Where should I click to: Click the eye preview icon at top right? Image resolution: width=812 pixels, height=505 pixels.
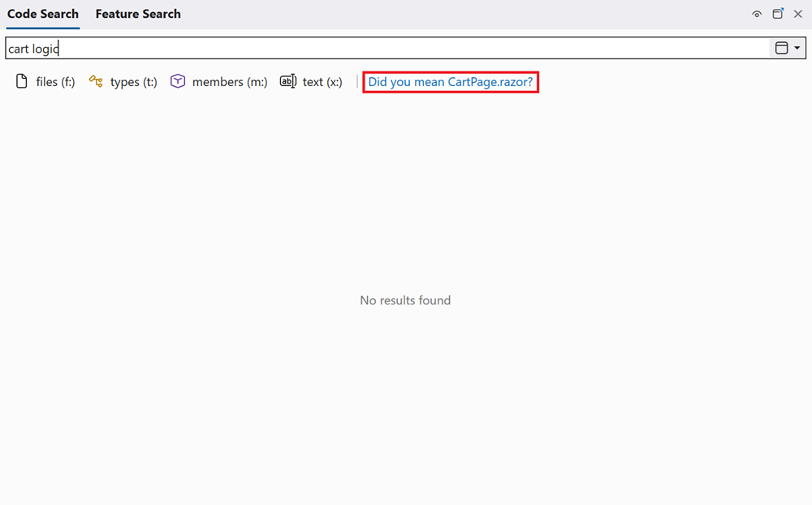pos(756,14)
